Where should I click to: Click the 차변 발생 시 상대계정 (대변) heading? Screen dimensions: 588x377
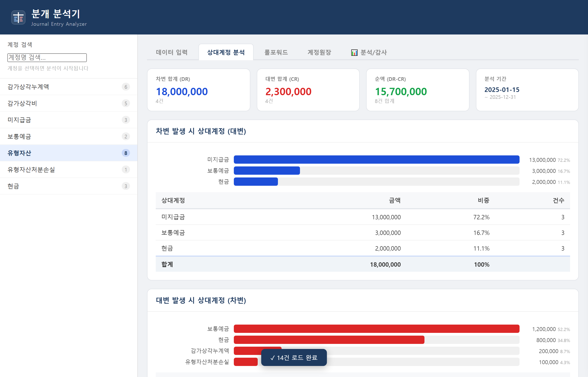coord(201,131)
